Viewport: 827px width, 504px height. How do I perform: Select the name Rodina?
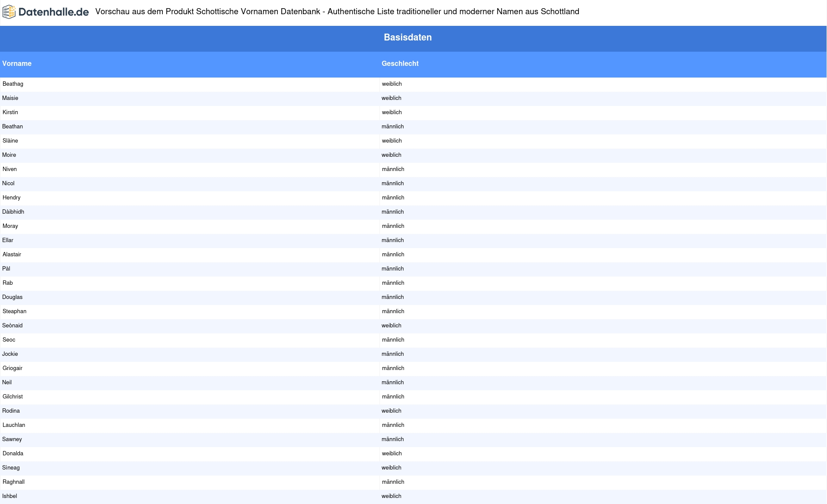coord(11,411)
